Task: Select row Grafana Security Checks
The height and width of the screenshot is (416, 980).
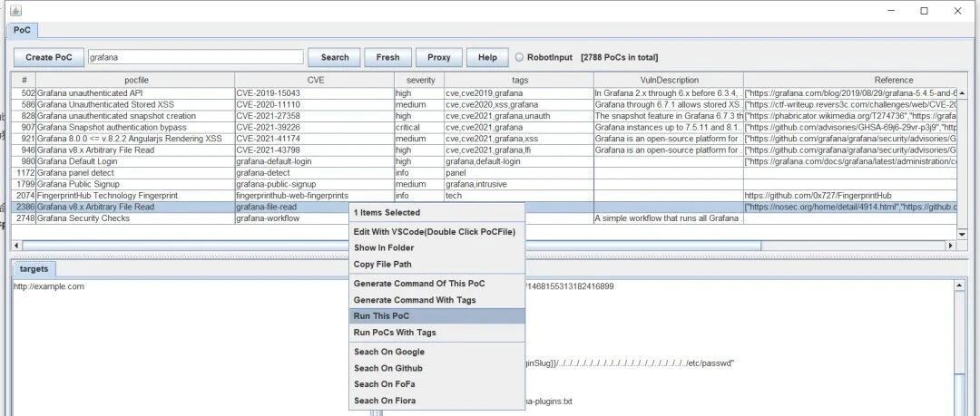Action: 485,218
